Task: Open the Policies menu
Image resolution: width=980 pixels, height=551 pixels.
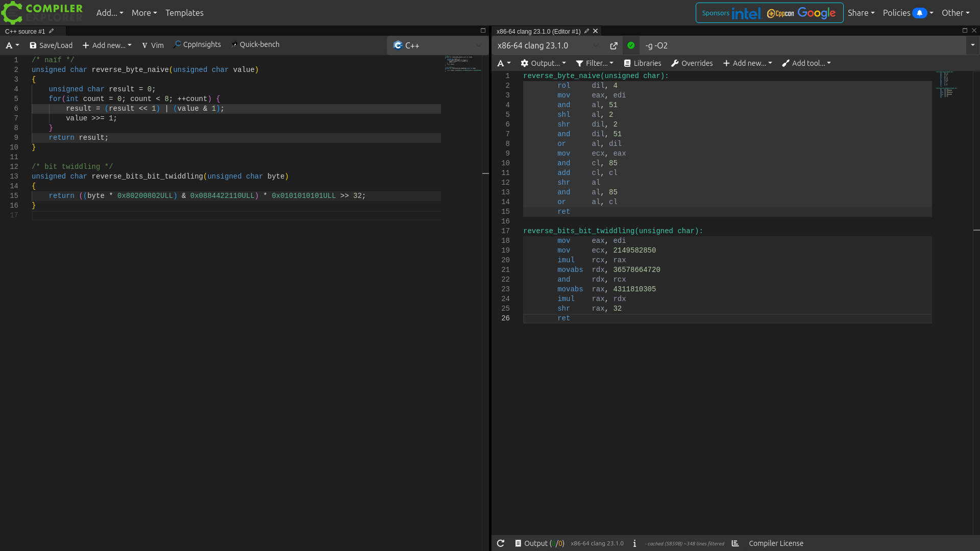Action: (x=908, y=13)
